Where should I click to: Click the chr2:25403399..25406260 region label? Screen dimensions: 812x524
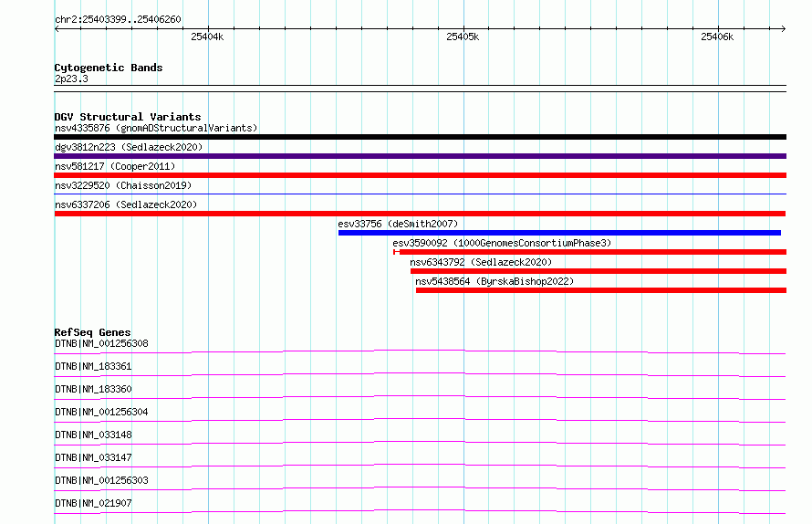click(x=118, y=20)
